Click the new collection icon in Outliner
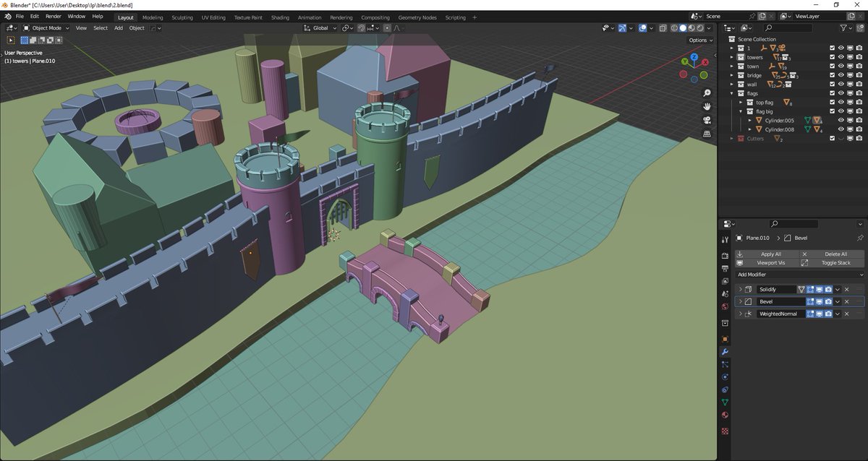This screenshot has width=868, height=461. [x=860, y=28]
